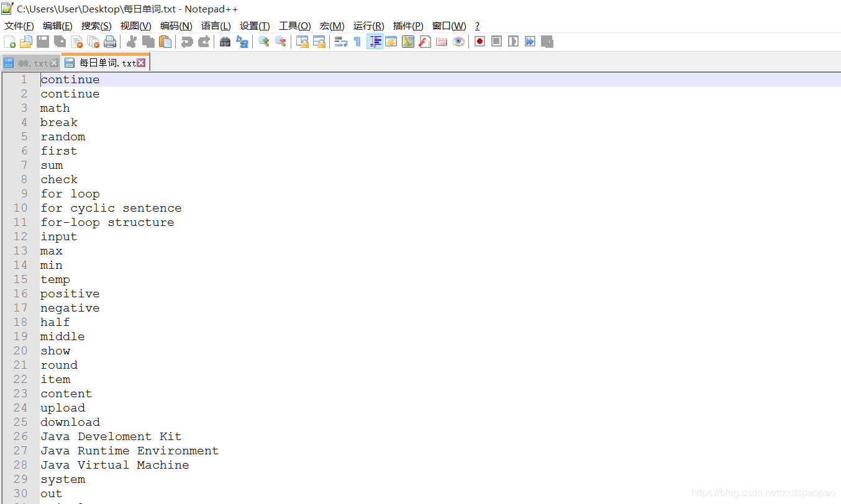Open the 视图(V) menu

pyautogui.click(x=135, y=25)
